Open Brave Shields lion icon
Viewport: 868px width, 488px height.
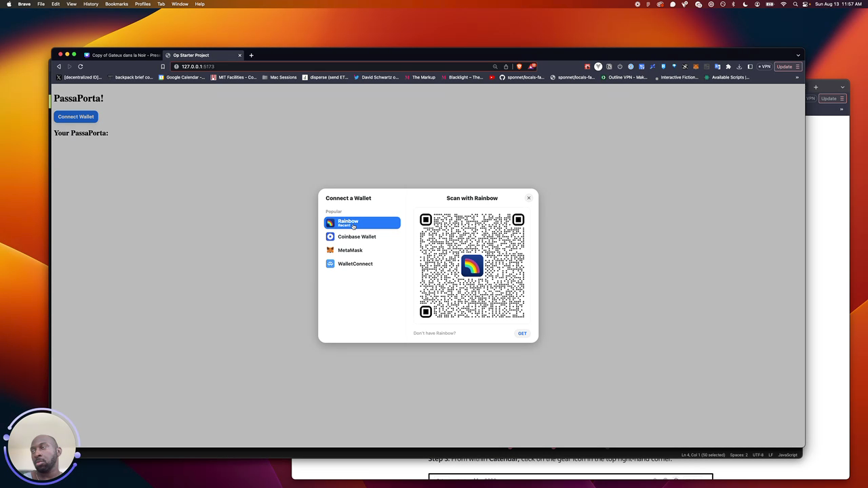[x=519, y=66]
